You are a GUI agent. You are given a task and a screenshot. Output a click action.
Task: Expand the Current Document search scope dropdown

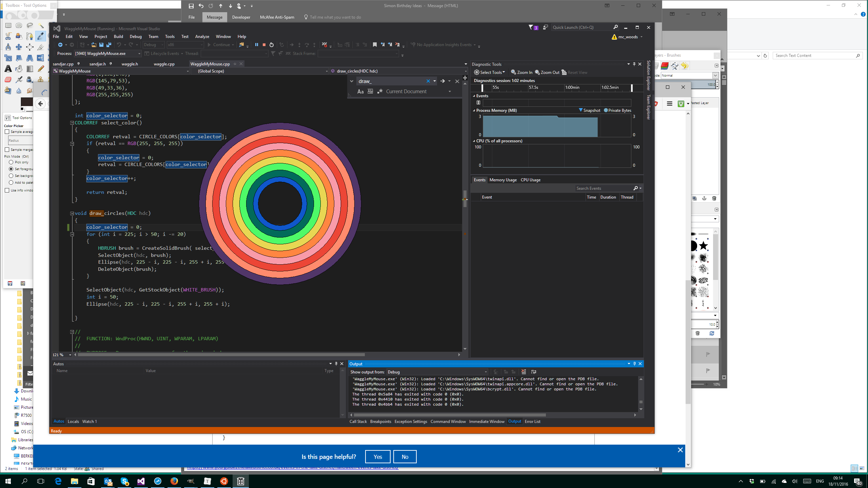[450, 91]
